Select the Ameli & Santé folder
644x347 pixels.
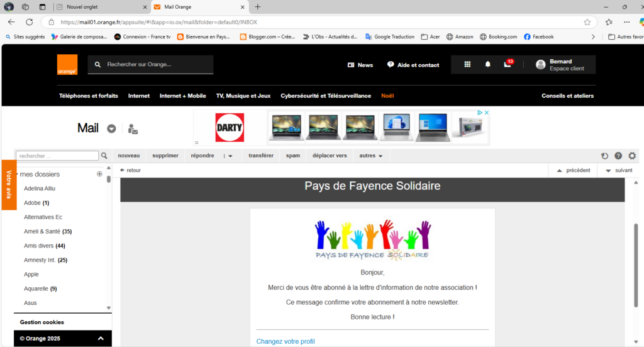48,231
